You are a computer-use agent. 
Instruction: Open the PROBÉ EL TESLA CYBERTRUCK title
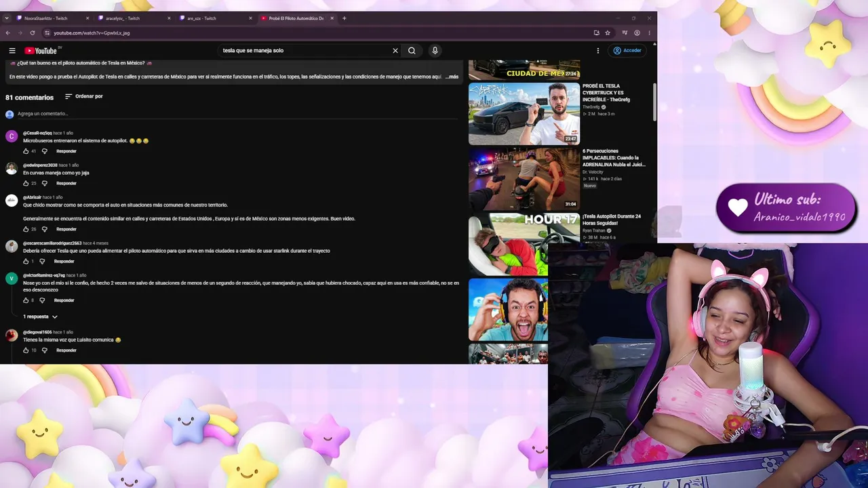(606, 93)
